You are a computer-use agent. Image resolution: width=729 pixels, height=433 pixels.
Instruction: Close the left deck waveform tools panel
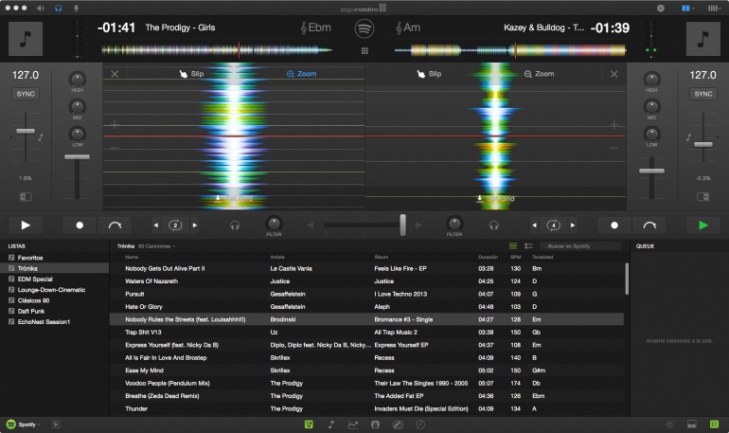(x=115, y=74)
